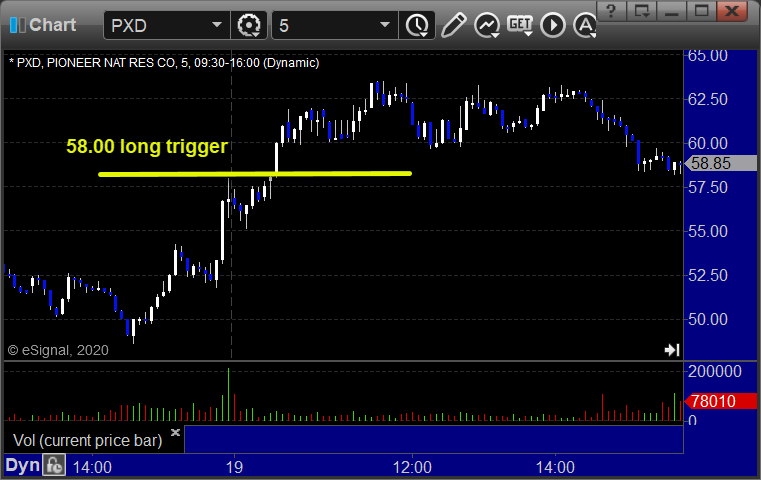
Task: Click the 62.50 price axis label
Action: click(708, 99)
